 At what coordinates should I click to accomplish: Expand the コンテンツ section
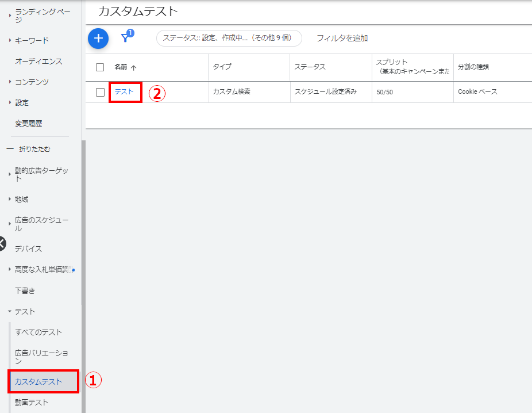coord(32,82)
